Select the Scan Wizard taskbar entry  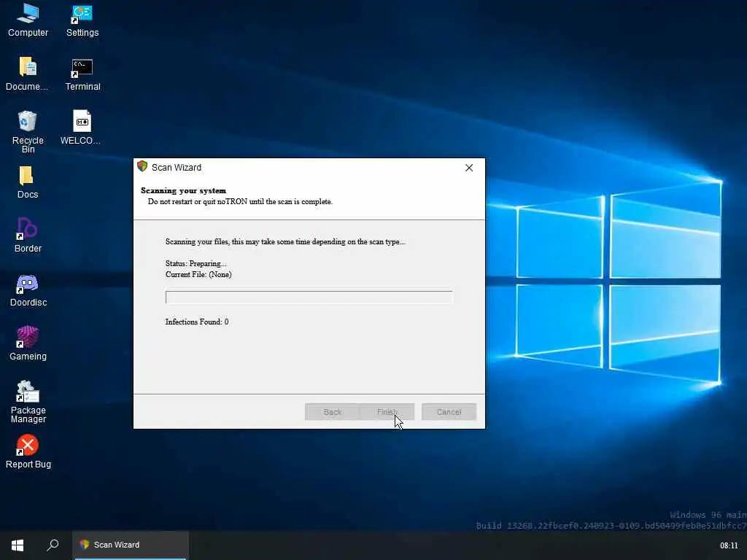[130, 545]
